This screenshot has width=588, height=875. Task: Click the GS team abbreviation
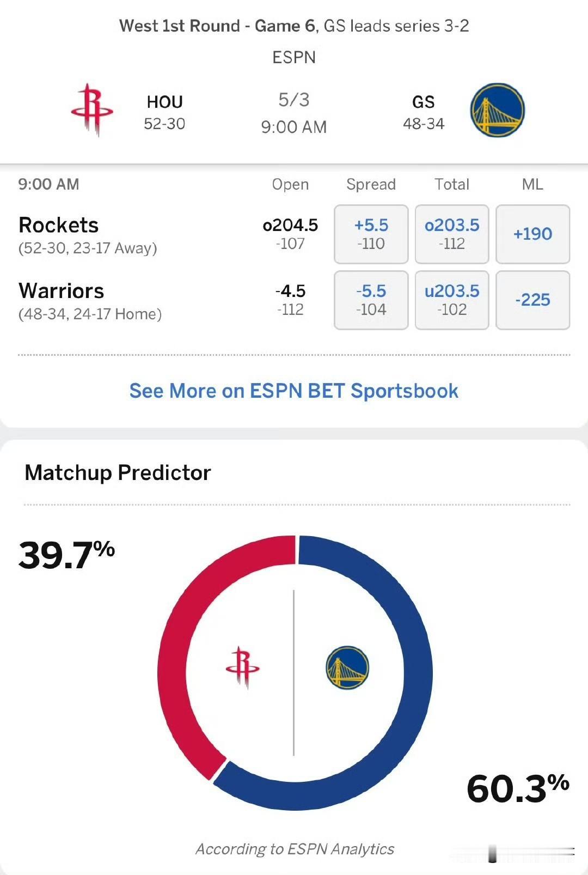click(424, 102)
